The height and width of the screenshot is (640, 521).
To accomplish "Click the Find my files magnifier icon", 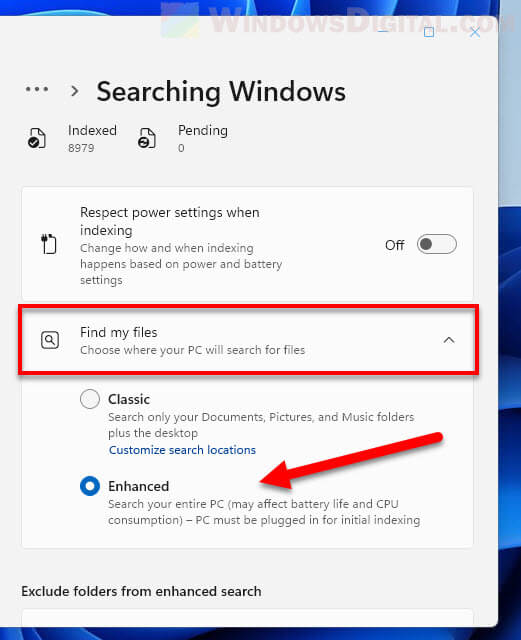I will pos(50,340).
